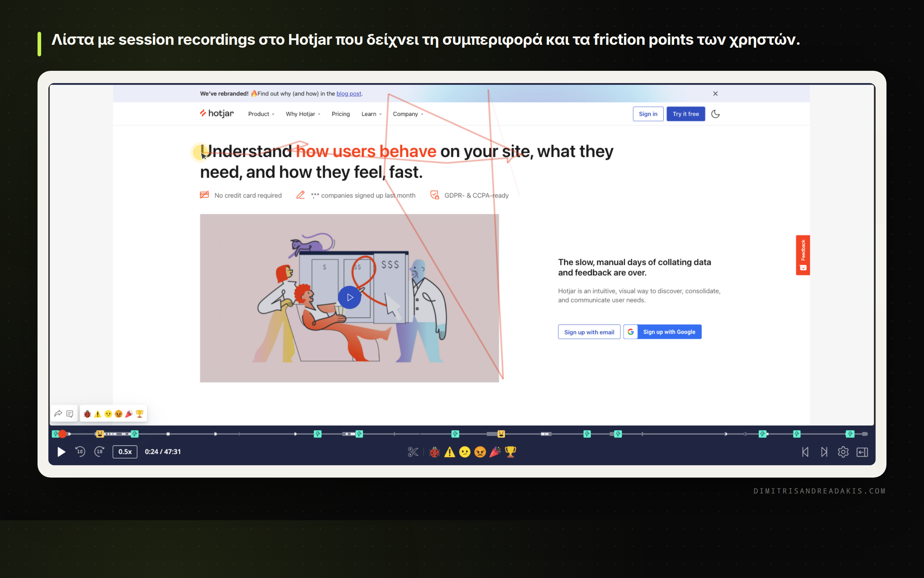Expand the Product menu
Image resolution: width=924 pixels, height=578 pixels.
(x=261, y=114)
